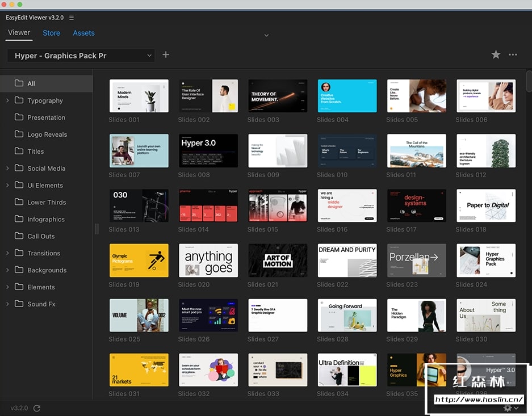Click the panel collapse chevron at top center
This screenshot has height=416, width=532.
click(266, 35)
